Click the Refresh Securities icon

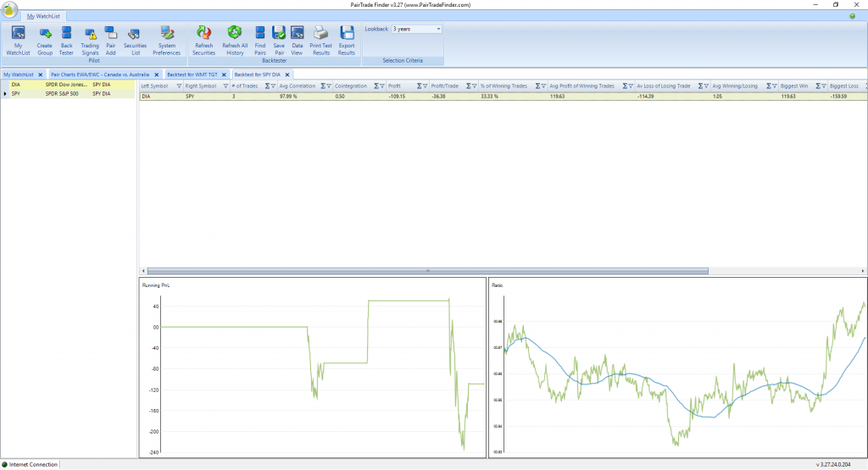point(203,39)
